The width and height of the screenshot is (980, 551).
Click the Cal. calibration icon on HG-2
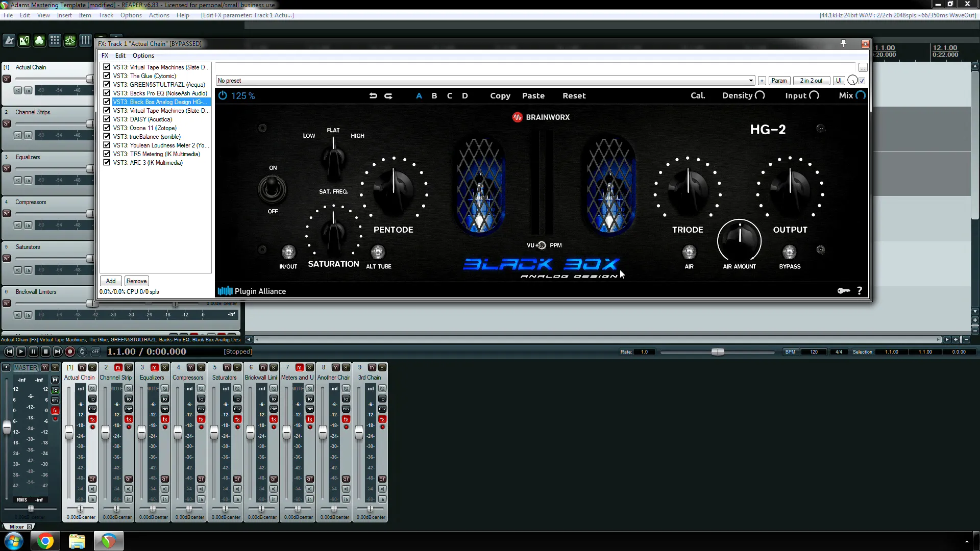(698, 95)
